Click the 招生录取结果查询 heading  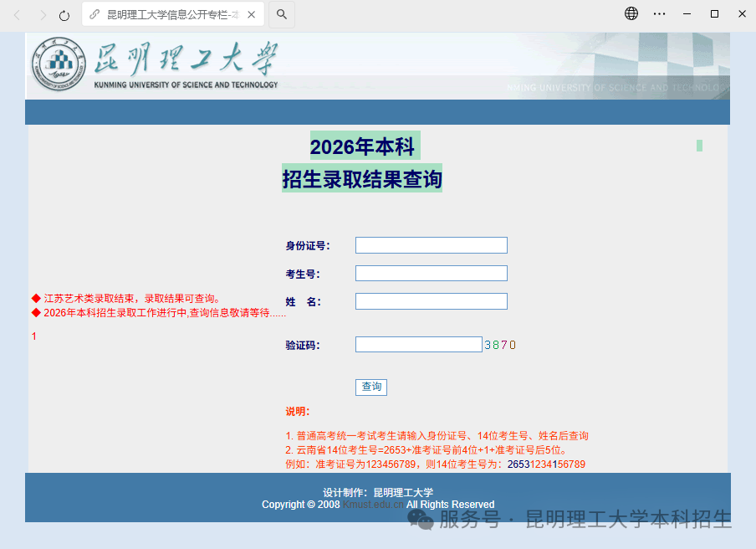362,179
